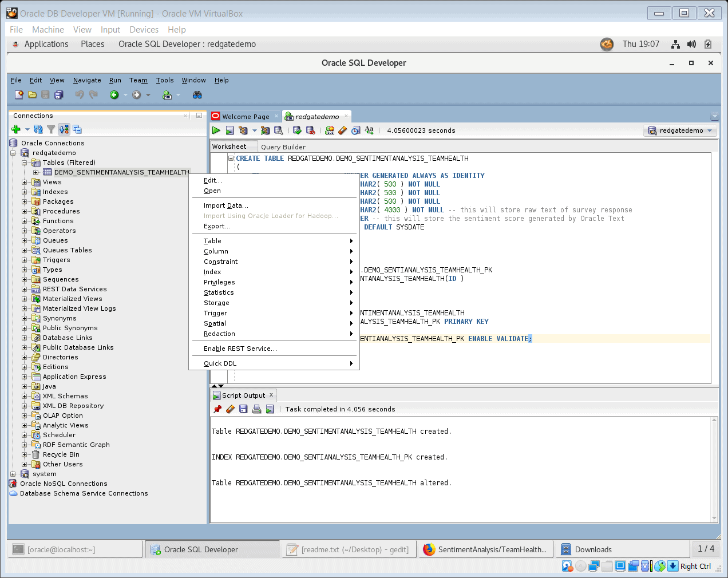Expand the Procedures tree node
728x578 pixels.
(x=25, y=211)
